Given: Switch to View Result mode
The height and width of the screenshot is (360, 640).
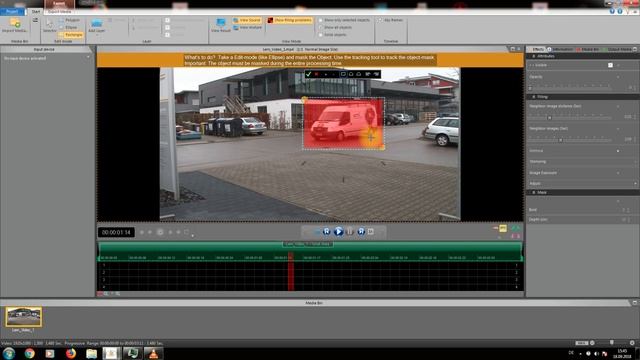Looking at the screenshot, I should click(221, 25).
